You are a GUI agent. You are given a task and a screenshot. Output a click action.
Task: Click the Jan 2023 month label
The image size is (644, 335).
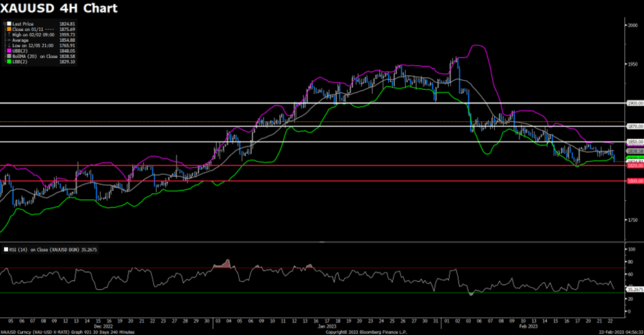[x=323, y=327]
